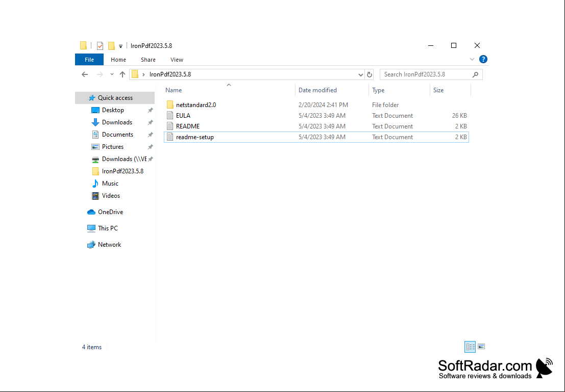Open the Customize Quick Access Toolbar dropdown
Image resolution: width=565 pixels, height=392 pixels.
[x=121, y=46]
